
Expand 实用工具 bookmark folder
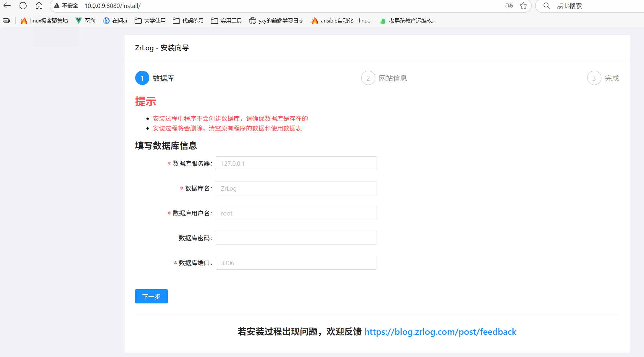coord(226,20)
